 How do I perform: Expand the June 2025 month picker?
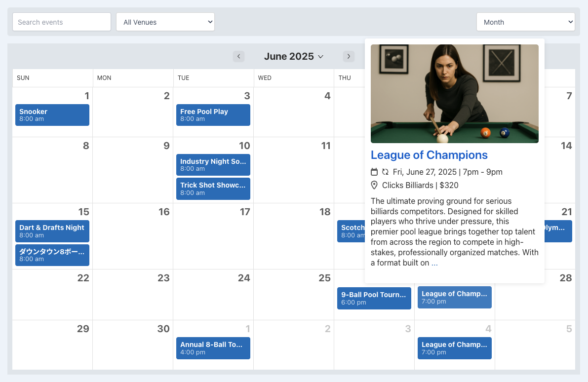[294, 56]
